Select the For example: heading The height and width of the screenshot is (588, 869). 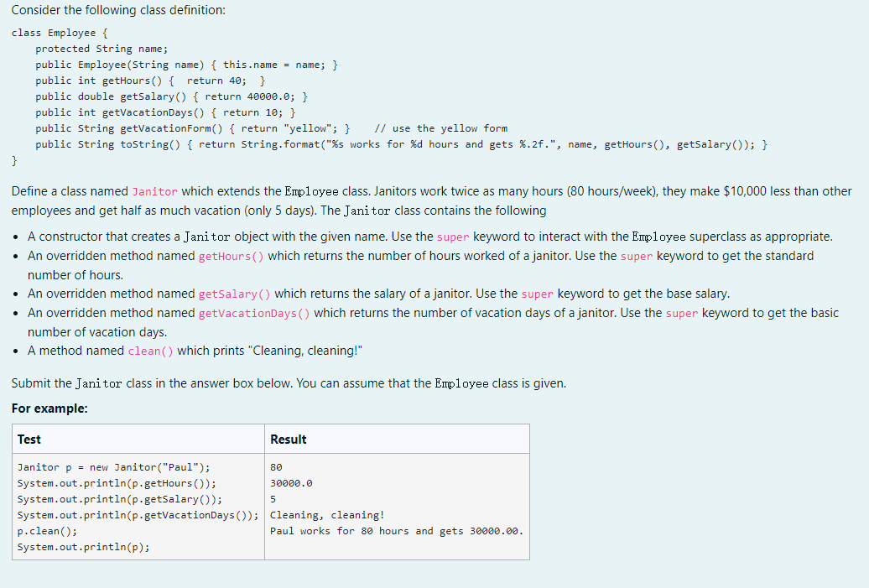pos(38,408)
